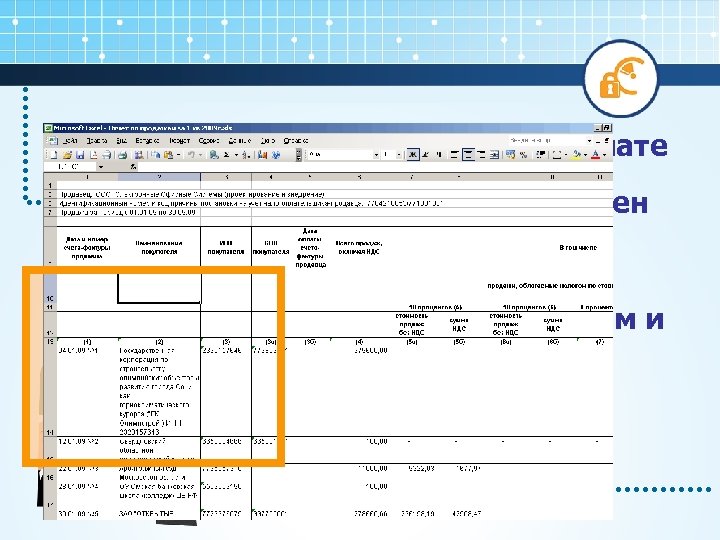Click the Borders icon in formatting toolbar
The image size is (720, 540).
pos(557,154)
